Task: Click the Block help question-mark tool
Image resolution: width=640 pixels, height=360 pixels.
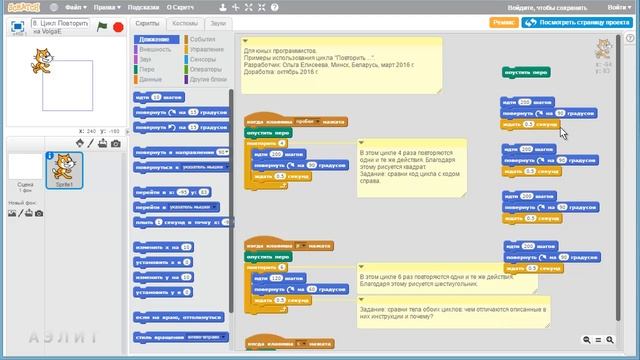Action: tap(275, 7)
